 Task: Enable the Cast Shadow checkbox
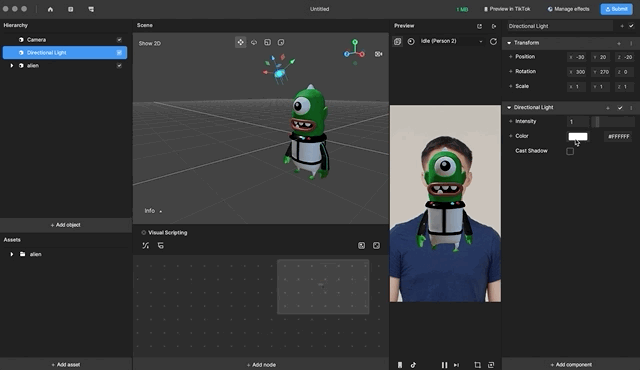570,151
